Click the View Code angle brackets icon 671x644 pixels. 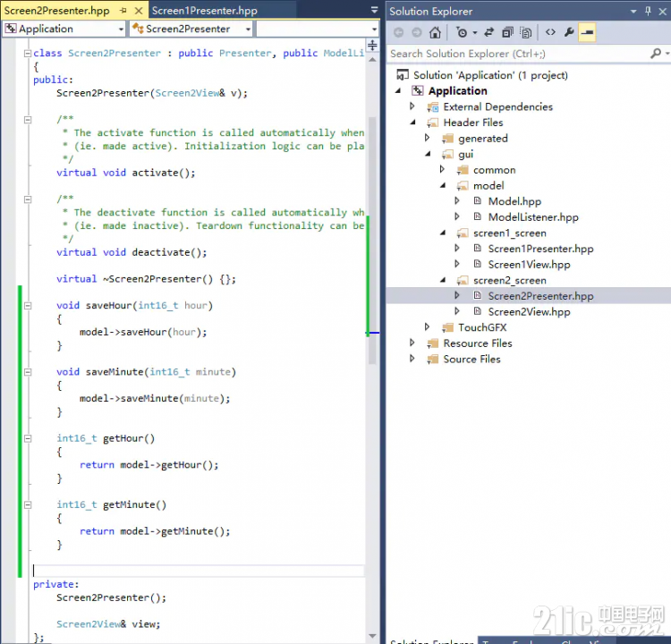coord(550,32)
